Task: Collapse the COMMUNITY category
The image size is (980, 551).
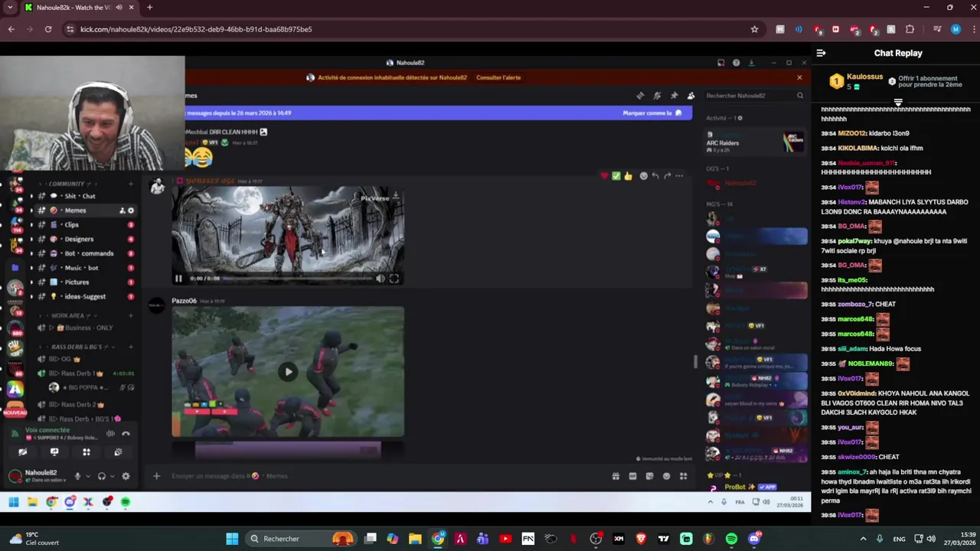Action: [66, 184]
